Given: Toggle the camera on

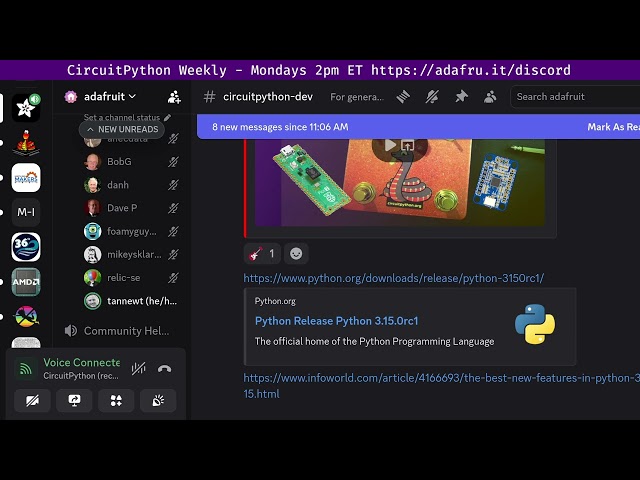Looking at the screenshot, I should 32,400.
